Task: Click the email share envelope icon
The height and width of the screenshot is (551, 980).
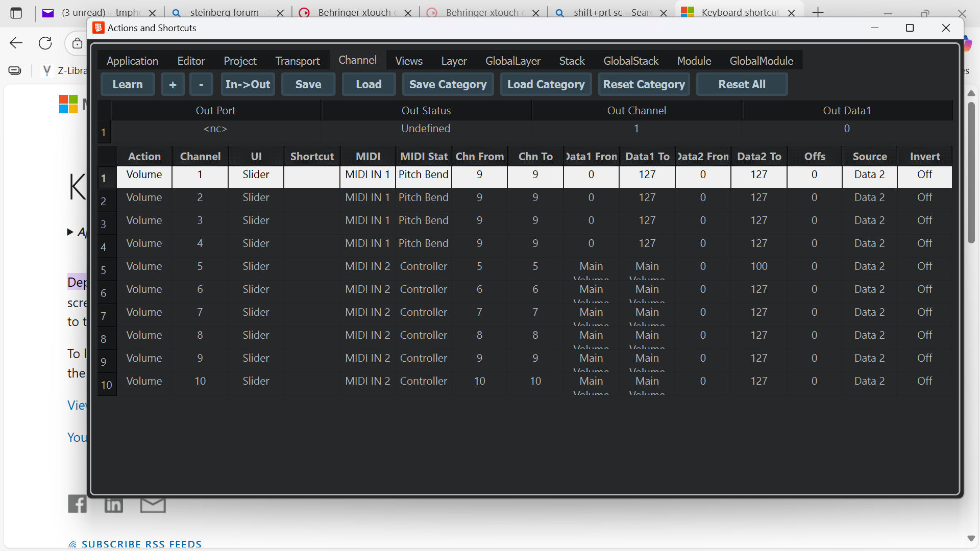Action: coord(153,505)
